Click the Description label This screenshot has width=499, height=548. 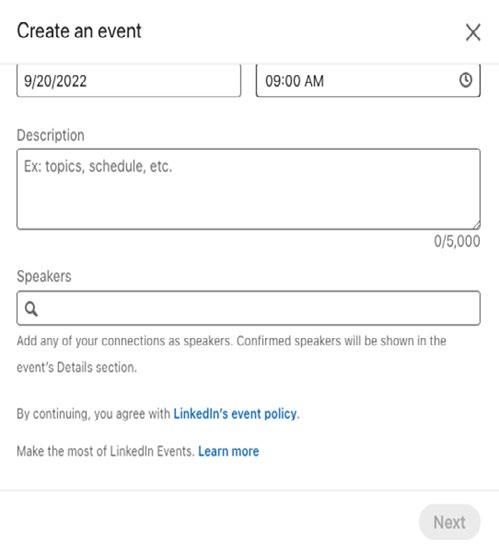(51, 135)
